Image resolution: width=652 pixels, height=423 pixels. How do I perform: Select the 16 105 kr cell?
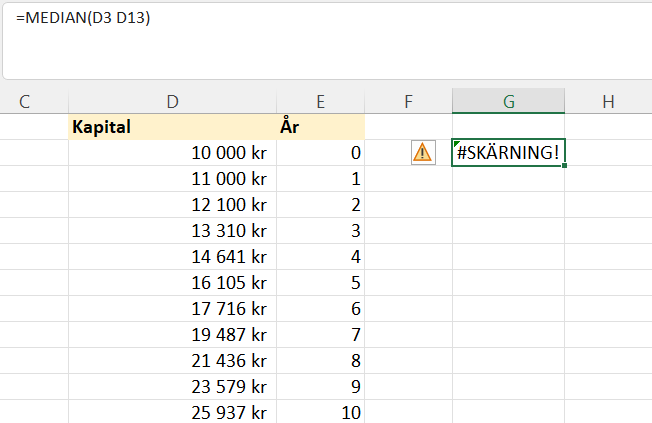click(173, 283)
